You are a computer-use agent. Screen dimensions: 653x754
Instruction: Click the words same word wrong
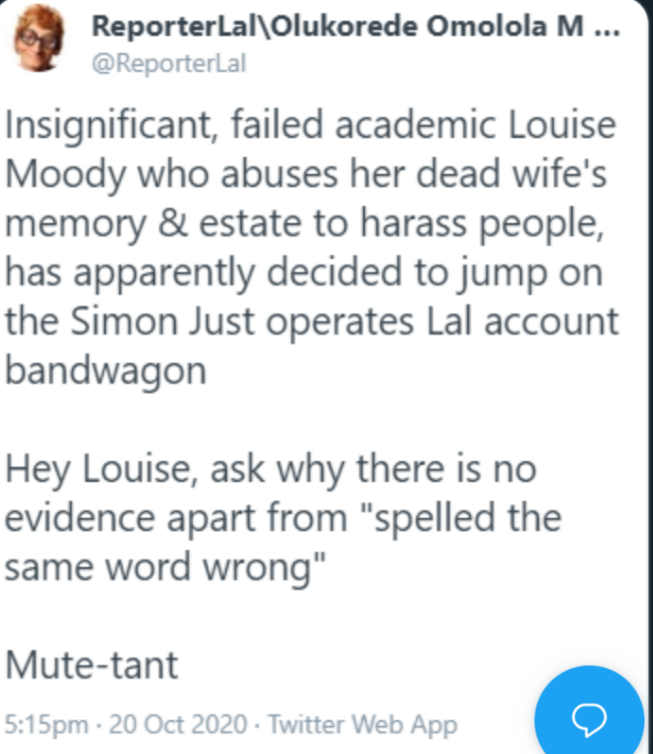coord(165,568)
